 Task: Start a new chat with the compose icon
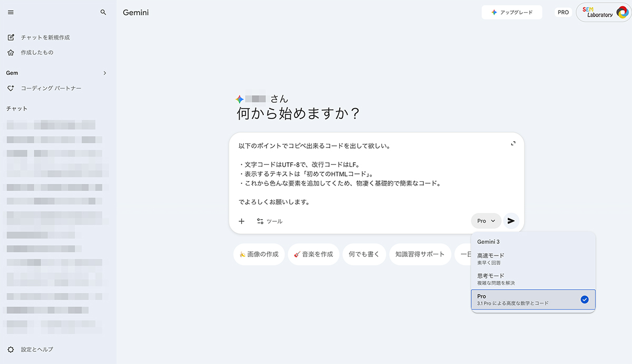click(x=11, y=37)
